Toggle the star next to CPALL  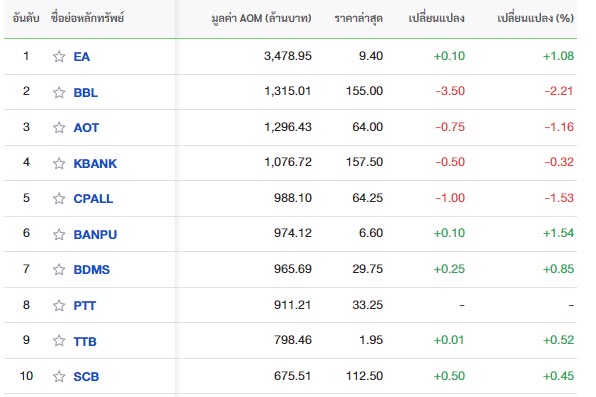point(59,198)
